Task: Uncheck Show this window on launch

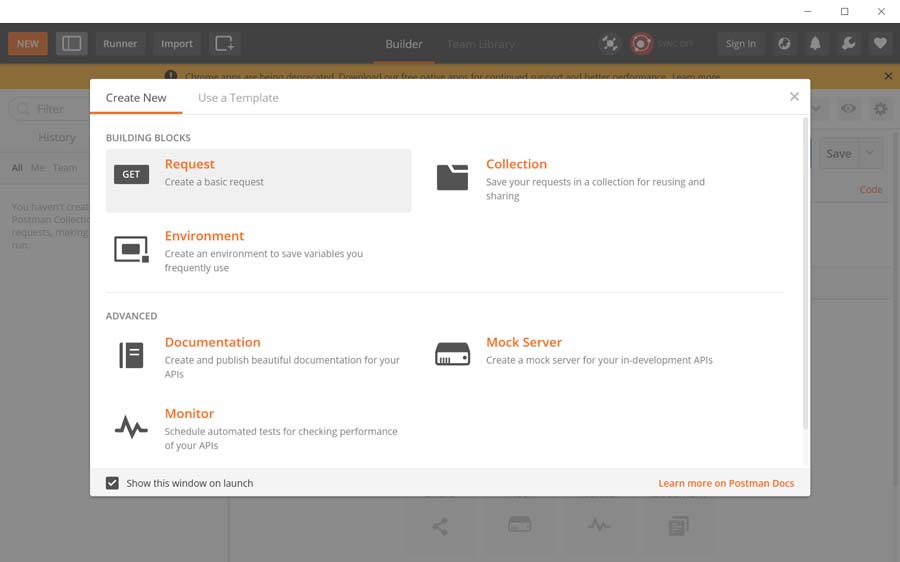Action: click(x=112, y=483)
